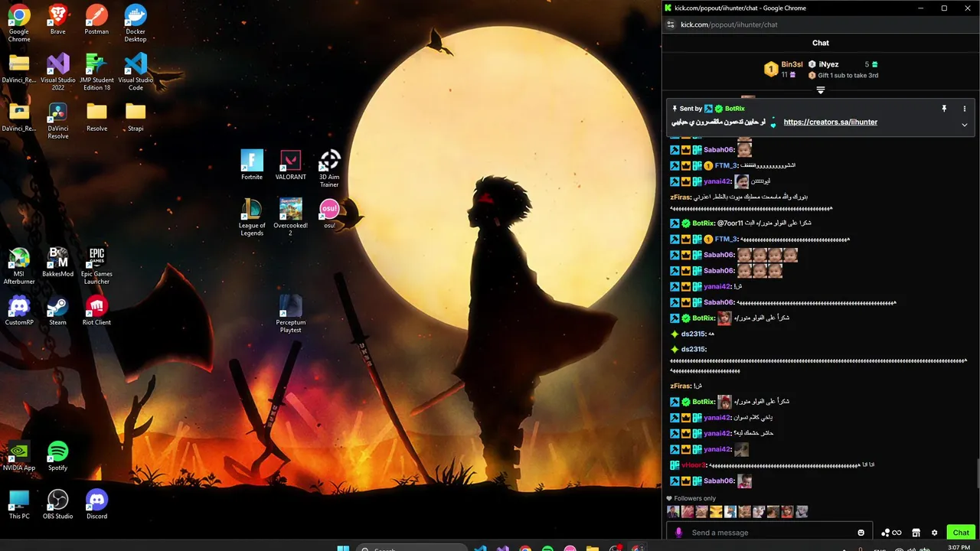Click the chat scrollbar thumb
Viewport: 980px width, 551px height.
(x=977, y=473)
